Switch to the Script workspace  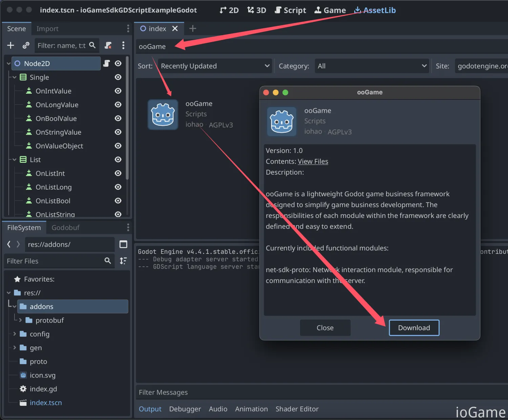pos(290,10)
